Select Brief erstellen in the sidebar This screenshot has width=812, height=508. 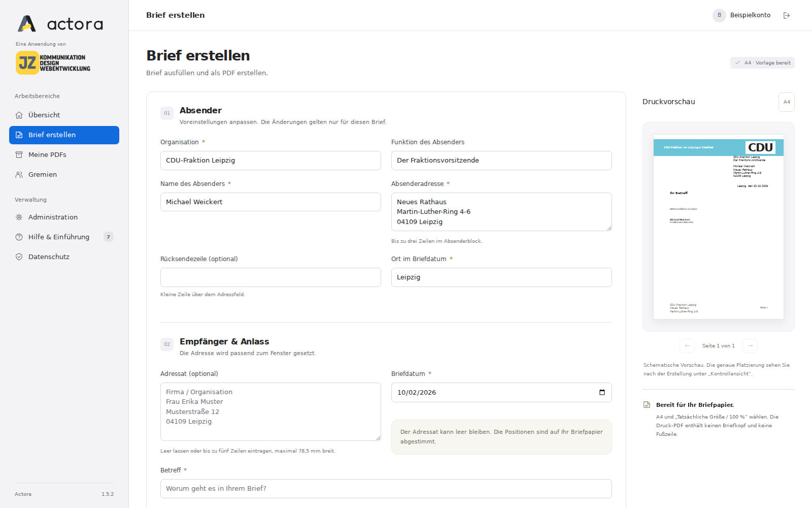(x=64, y=135)
